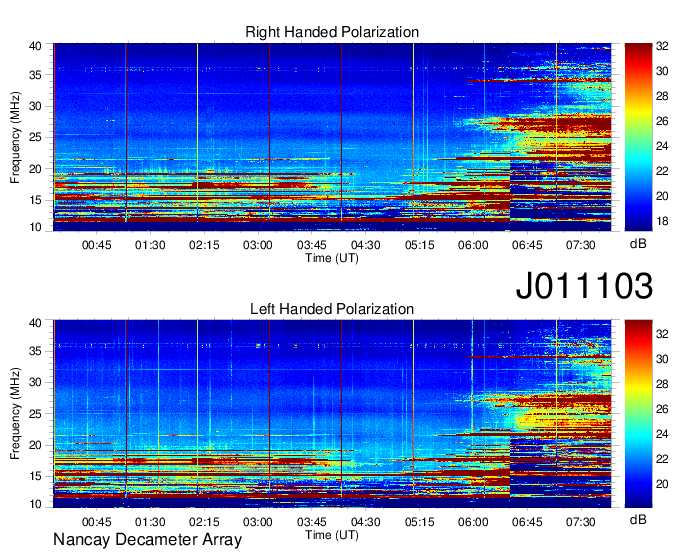Click the left-handed polarization spectrogram image

coord(332,413)
